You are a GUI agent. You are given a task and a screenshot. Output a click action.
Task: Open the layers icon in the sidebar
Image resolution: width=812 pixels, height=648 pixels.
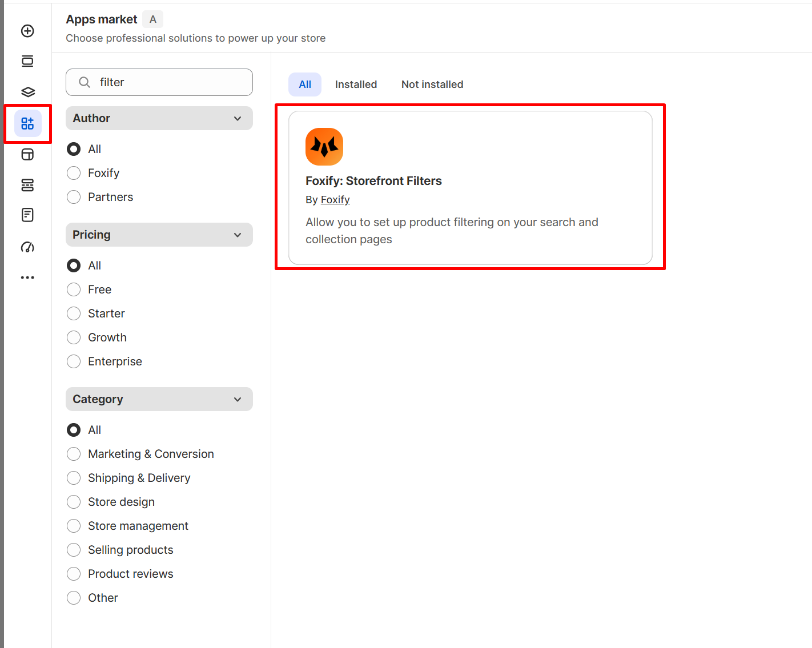pyautogui.click(x=27, y=92)
